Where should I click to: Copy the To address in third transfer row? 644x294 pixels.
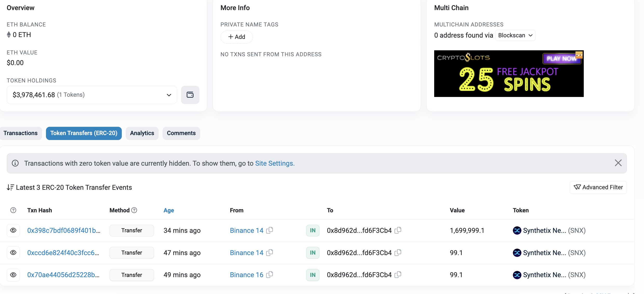(x=398, y=275)
